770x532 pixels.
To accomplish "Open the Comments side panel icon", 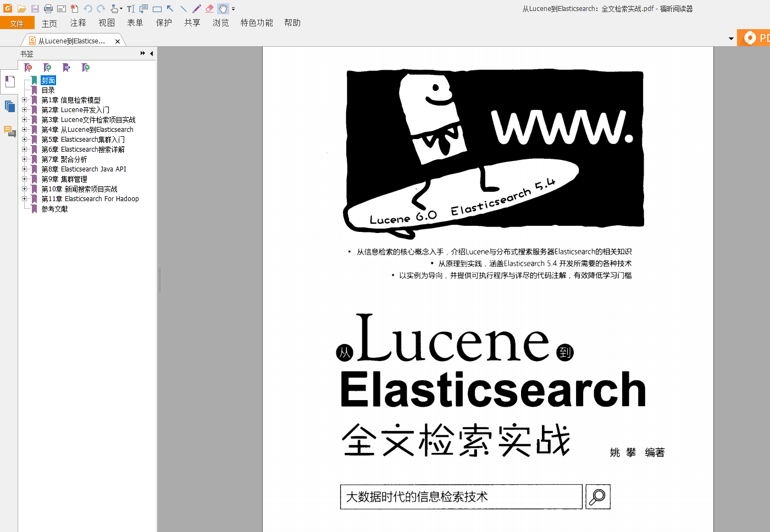I will [x=9, y=131].
